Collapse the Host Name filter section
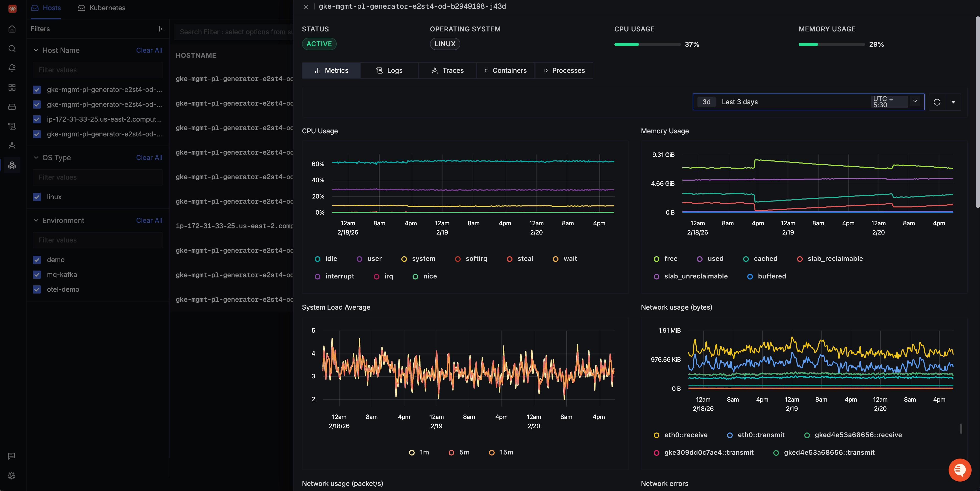This screenshot has width=980, height=491. click(36, 50)
